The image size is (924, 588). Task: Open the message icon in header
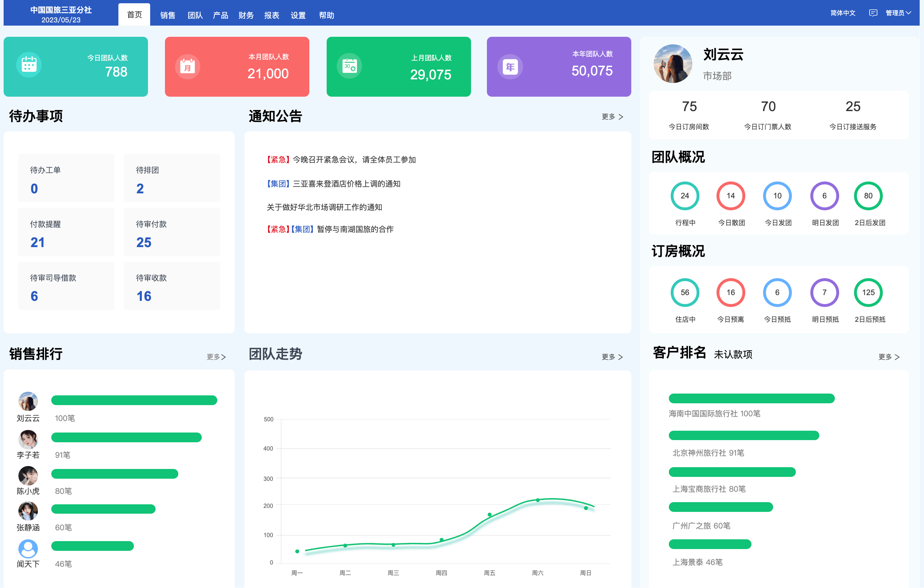click(x=873, y=13)
